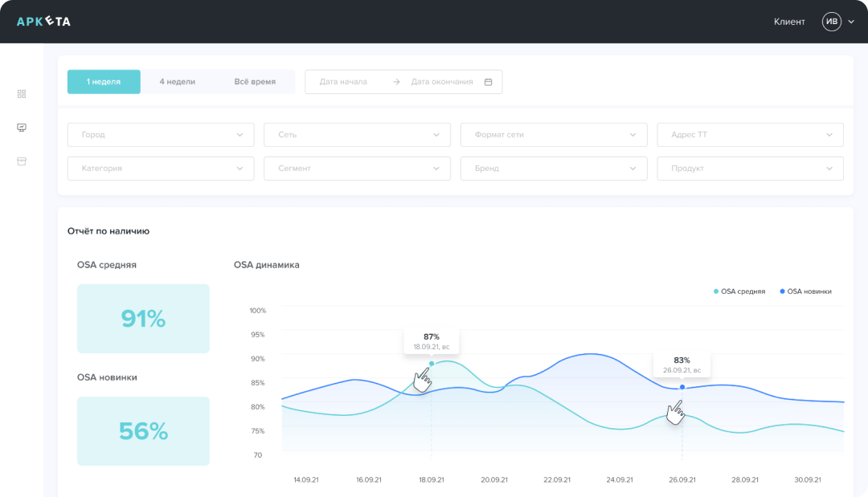Toggle OSA средняя legend series
The height and width of the screenshot is (497, 868).
pos(739,291)
